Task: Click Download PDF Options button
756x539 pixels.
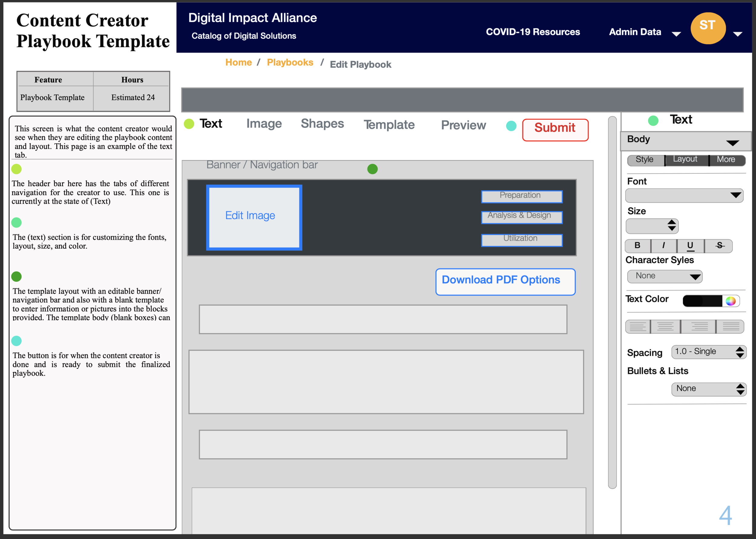Action: point(505,282)
